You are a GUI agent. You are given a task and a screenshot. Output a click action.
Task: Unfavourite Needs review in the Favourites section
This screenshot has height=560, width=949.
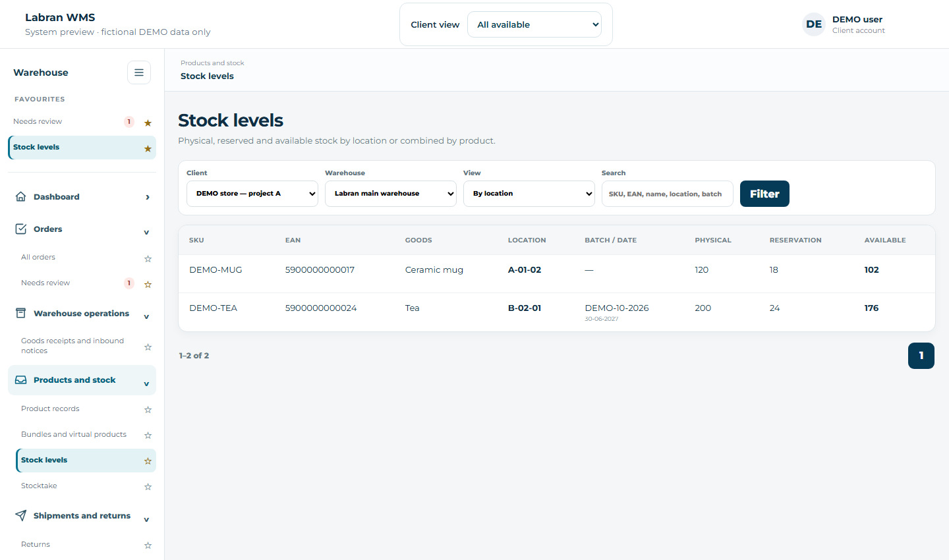point(148,123)
